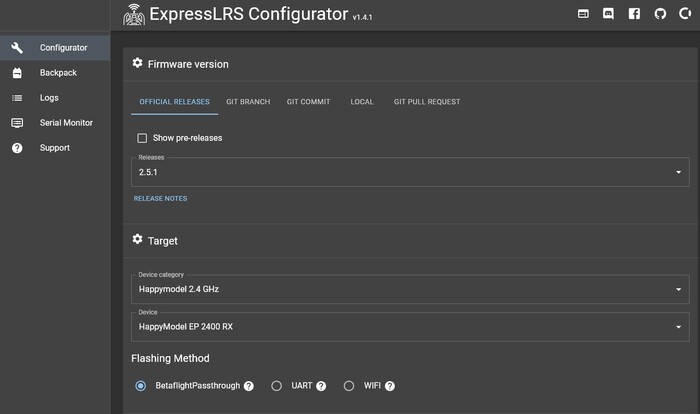The height and width of the screenshot is (414, 700).
Task: Click the Backpack sidebar icon
Action: click(x=17, y=73)
